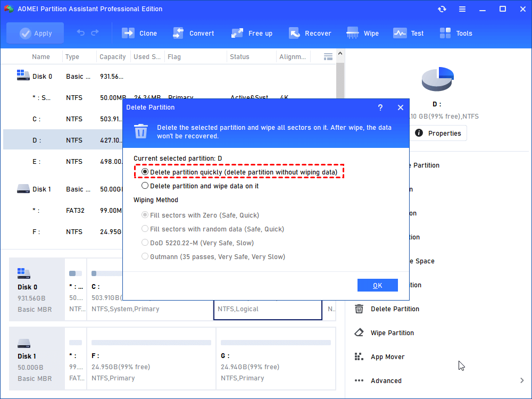Undo the last pending operation
532x399 pixels.
pos(81,32)
